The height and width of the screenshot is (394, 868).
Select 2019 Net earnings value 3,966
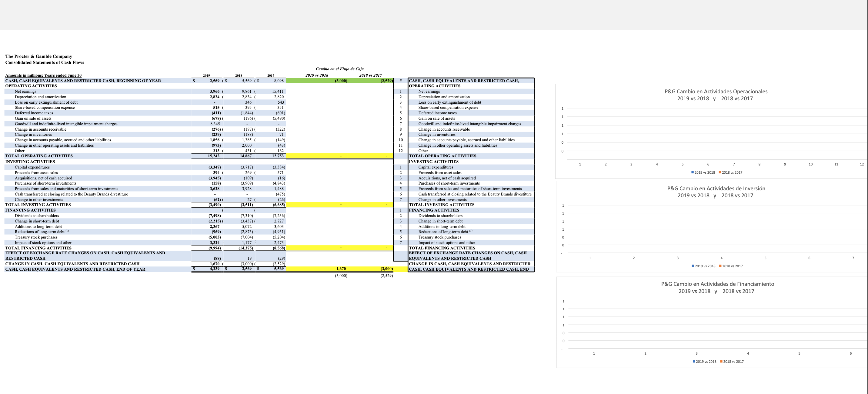click(x=214, y=91)
